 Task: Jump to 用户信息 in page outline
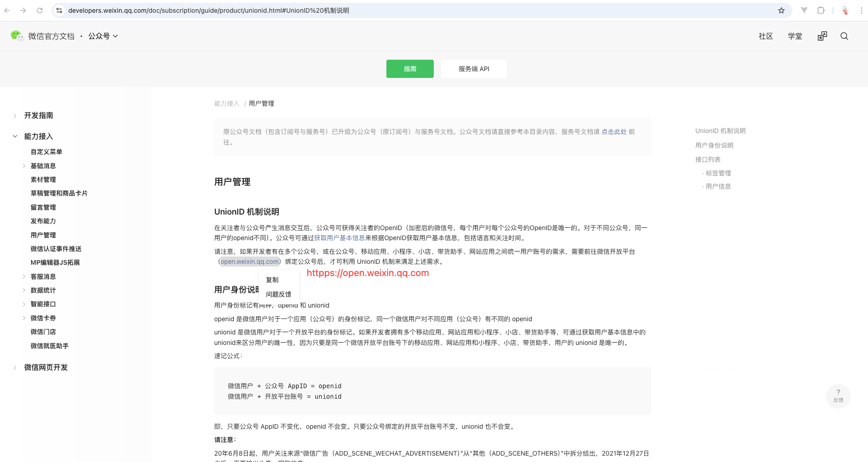(718, 186)
